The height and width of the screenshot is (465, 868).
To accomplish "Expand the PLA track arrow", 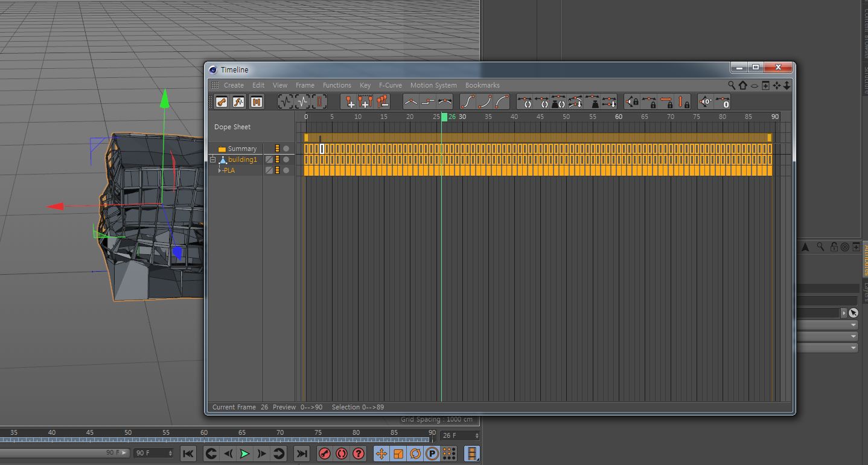I will [220, 170].
